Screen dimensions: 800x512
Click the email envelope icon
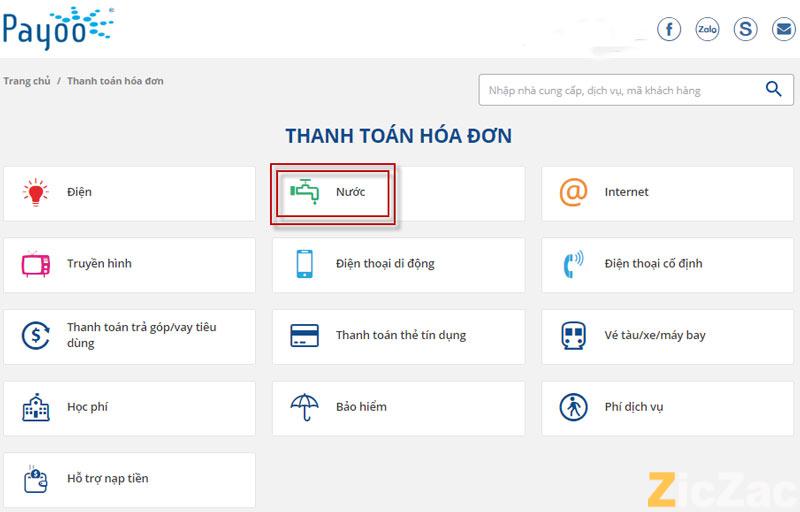784,29
